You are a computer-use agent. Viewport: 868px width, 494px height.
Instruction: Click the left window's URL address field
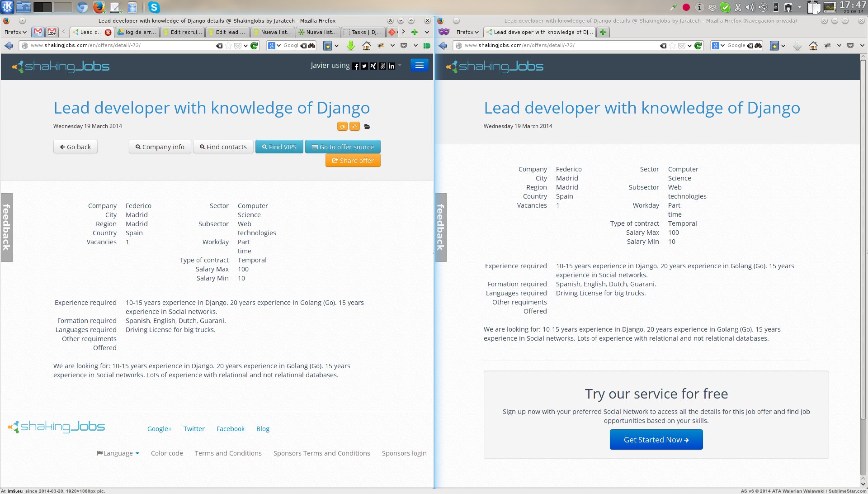tap(122, 46)
